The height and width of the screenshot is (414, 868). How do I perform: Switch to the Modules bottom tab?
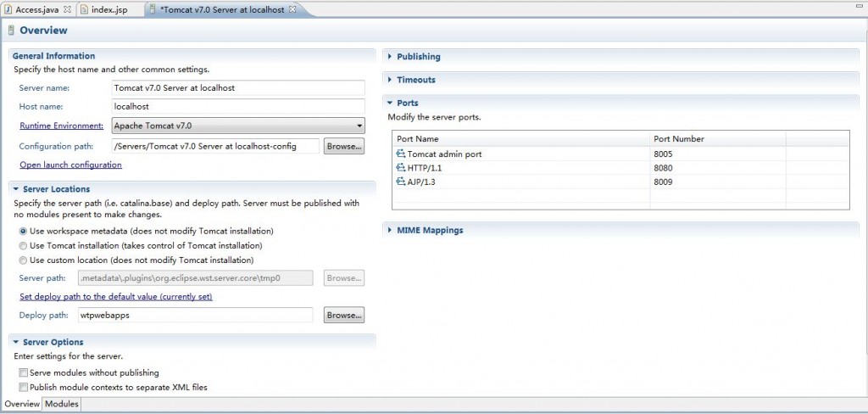tap(61, 404)
